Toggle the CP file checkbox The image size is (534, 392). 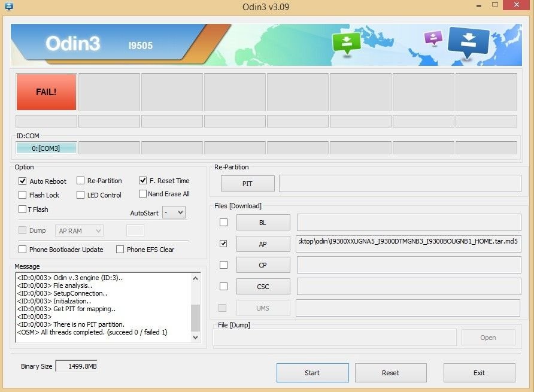(x=223, y=265)
